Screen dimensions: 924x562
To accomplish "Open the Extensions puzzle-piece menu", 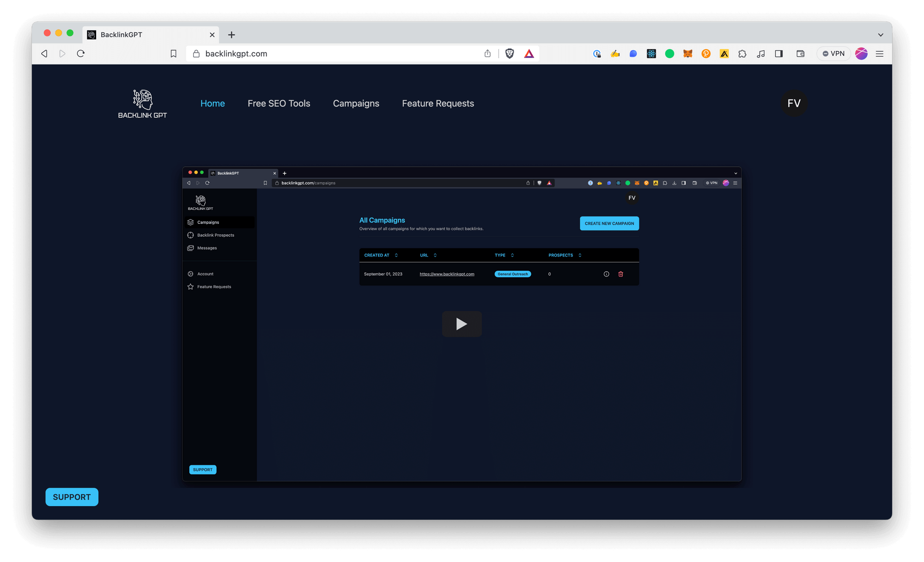I will (742, 54).
